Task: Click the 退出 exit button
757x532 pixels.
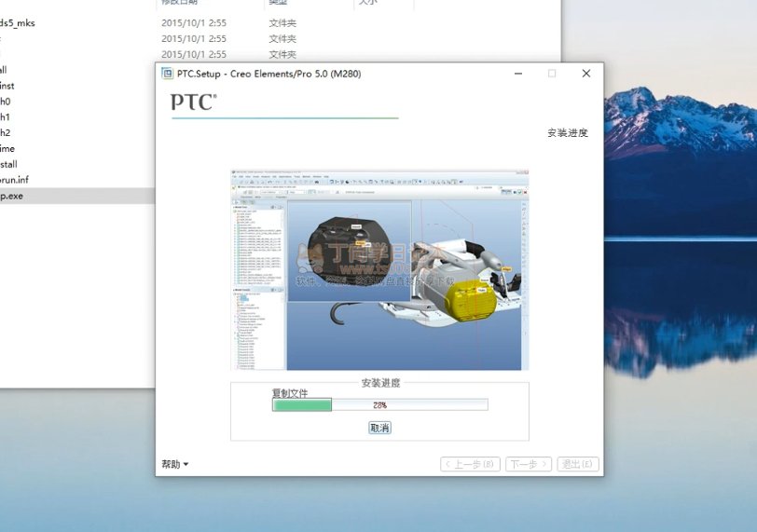Action: click(578, 464)
